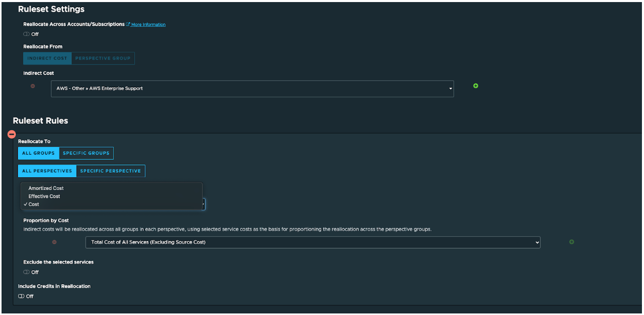Turn on Include Credits in Reallocation
The width and height of the screenshot is (644, 315).
click(20, 296)
